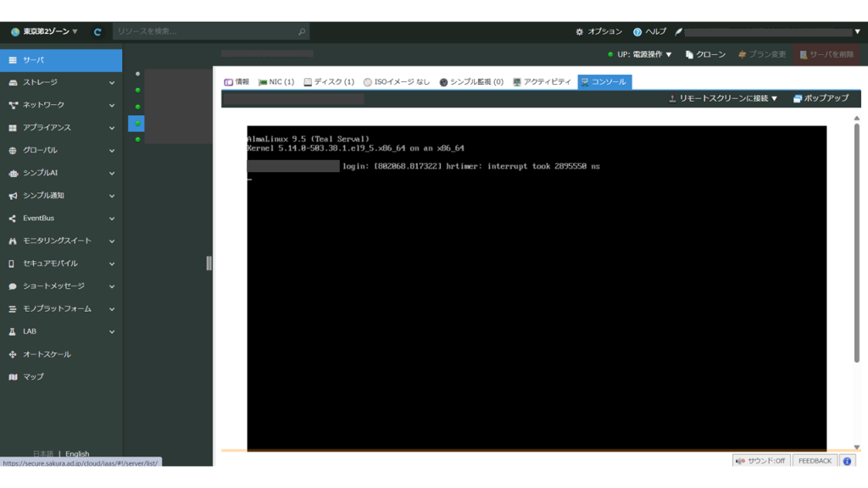Click the プラン変更 button
Image resolution: width=868 pixels, height=488 pixels.
[762, 54]
